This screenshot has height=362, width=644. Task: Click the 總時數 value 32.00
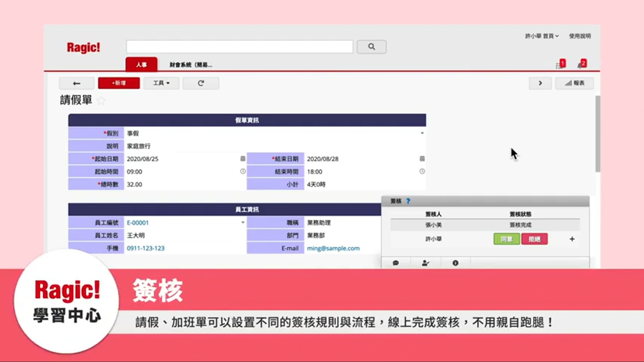[135, 184]
